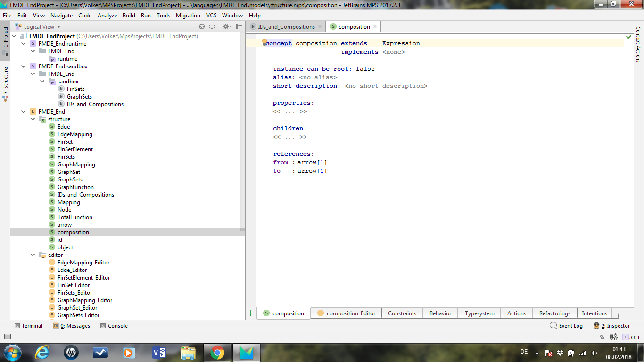The width and height of the screenshot is (644, 362).
Task: Collapse the FMDE_End.sandbox module node
Action: (24, 66)
